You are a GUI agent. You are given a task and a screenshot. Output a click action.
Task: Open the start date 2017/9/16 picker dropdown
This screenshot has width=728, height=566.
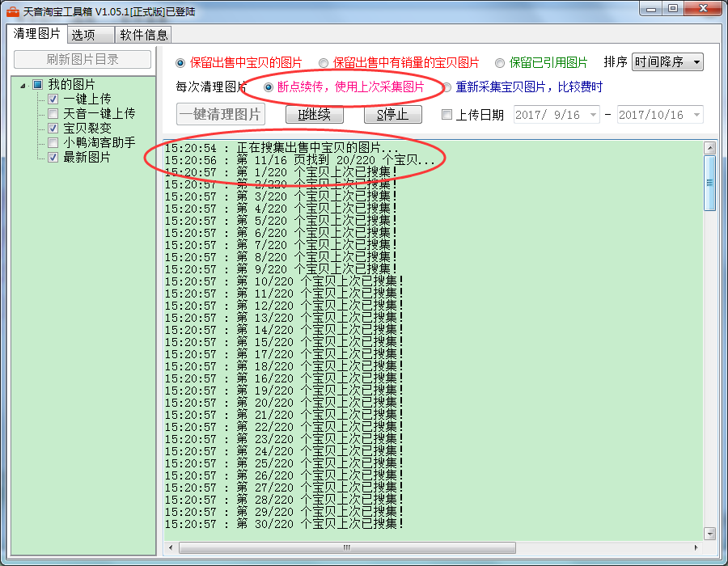(593, 115)
